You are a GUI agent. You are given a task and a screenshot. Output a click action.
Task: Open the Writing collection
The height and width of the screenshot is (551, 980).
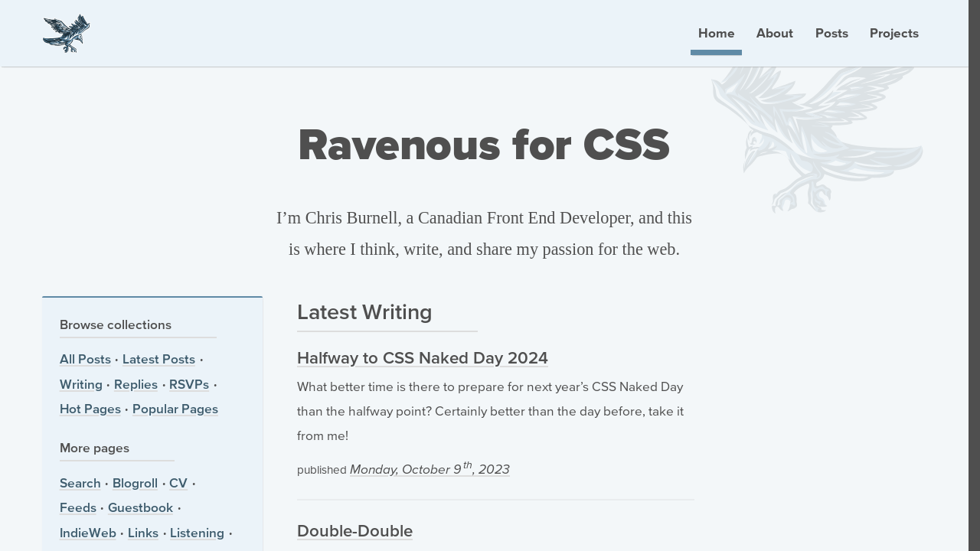pyautogui.click(x=80, y=384)
